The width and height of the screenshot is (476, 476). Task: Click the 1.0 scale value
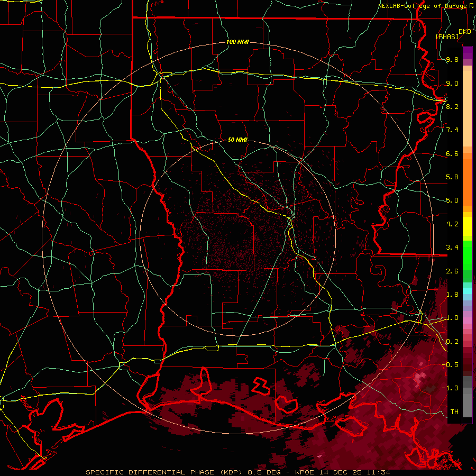coord(452,318)
